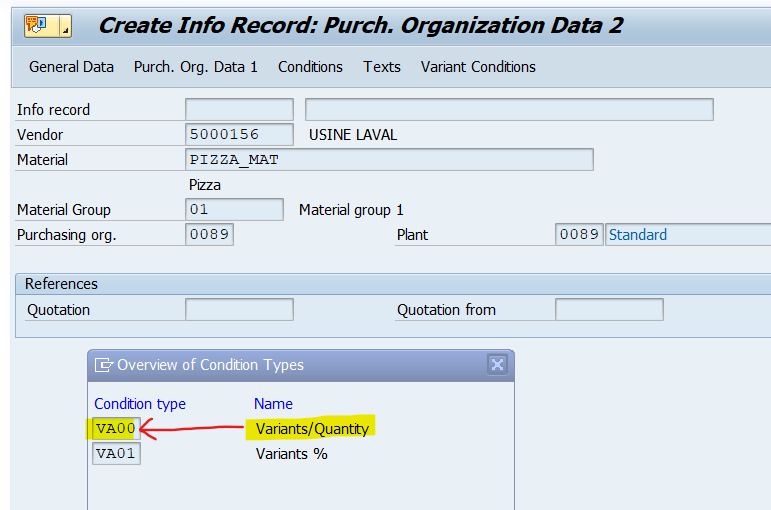Go to Purch. Org. Data 1

click(x=196, y=67)
